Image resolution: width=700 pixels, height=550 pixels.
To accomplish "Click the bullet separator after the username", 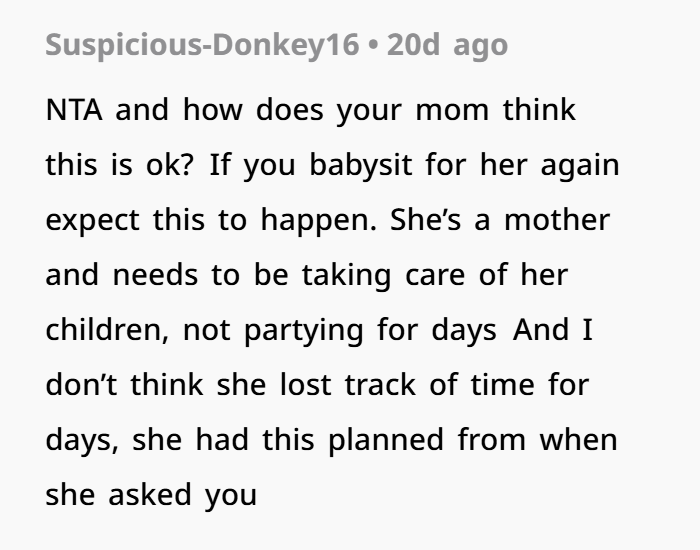I will tap(373, 46).
